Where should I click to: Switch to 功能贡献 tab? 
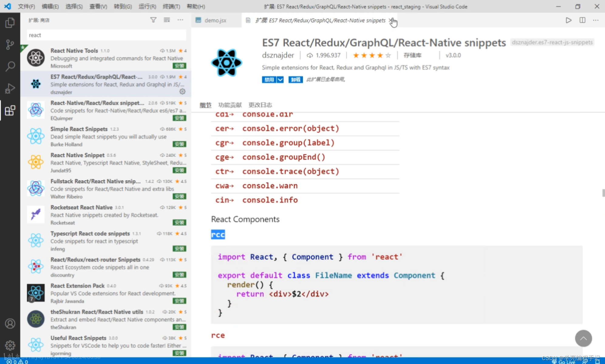[230, 105]
